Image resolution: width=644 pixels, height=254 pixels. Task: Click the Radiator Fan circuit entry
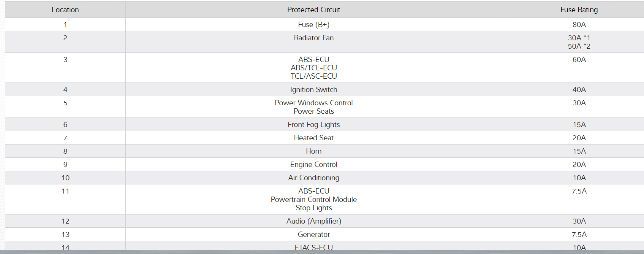pos(313,38)
